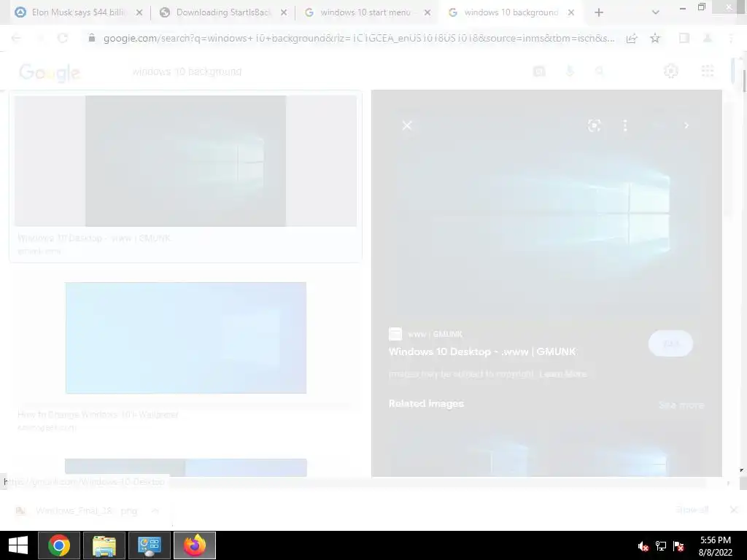This screenshot has height=560, width=747.
Task: Close the Downloading StartIsBack tab
Action: pyautogui.click(x=284, y=13)
